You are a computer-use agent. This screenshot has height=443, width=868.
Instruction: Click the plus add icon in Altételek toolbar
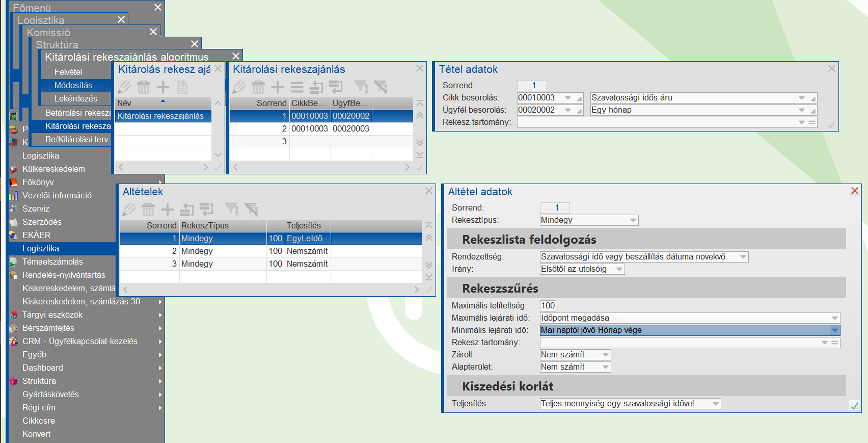click(168, 210)
